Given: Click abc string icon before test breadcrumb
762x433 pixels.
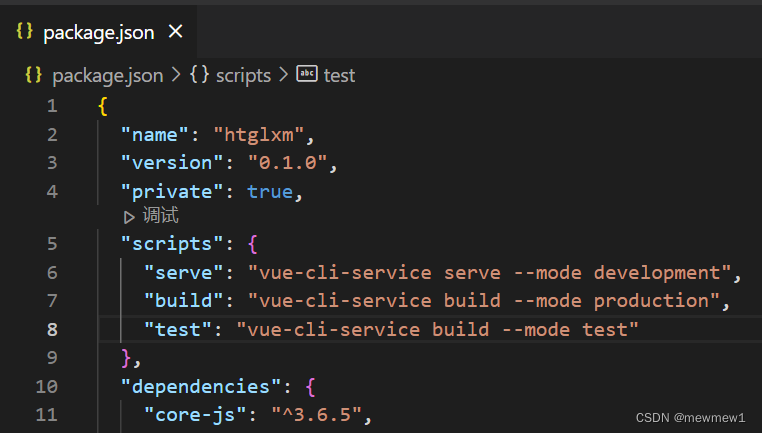Looking at the screenshot, I should [x=307, y=74].
